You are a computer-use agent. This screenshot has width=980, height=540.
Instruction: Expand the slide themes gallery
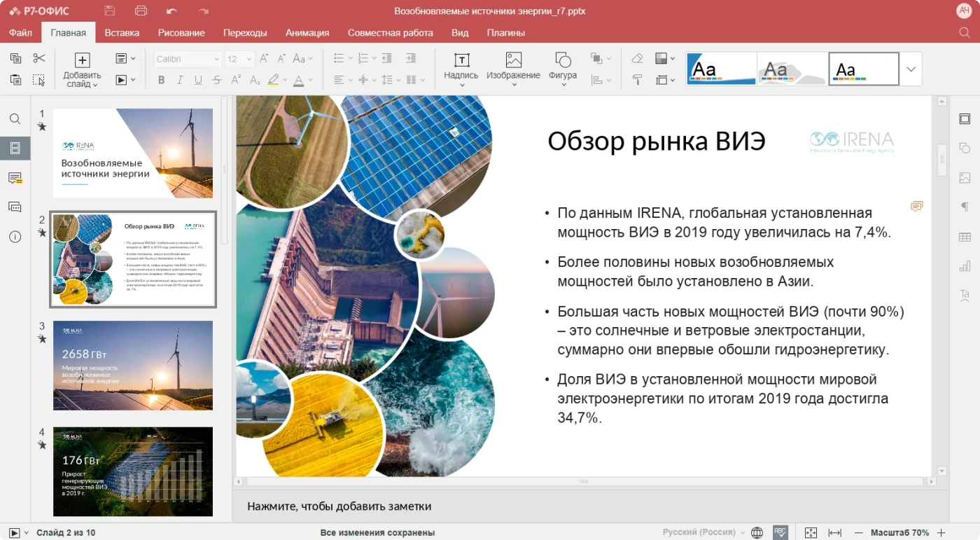(x=911, y=68)
